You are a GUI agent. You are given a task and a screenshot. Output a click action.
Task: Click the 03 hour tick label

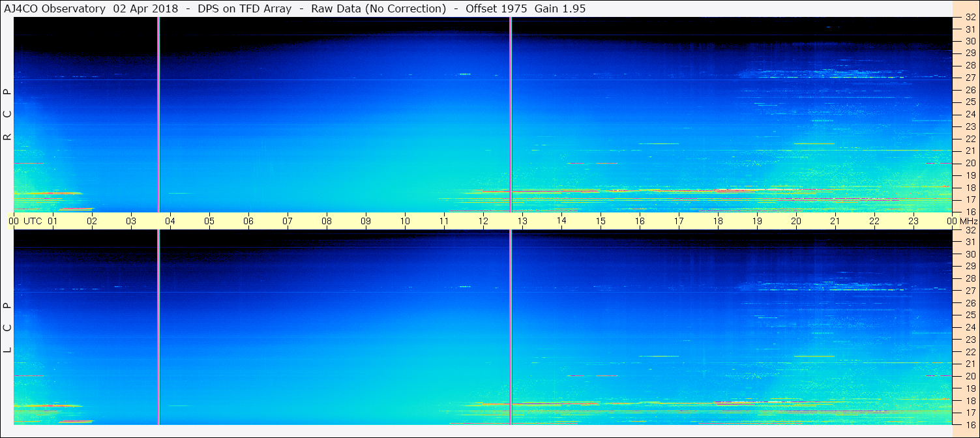pyautogui.click(x=131, y=221)
